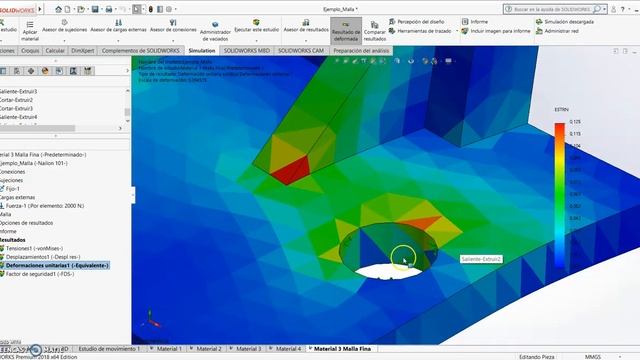
Task: Save the part with the floppy disk icon
Action: click(95, 9)
